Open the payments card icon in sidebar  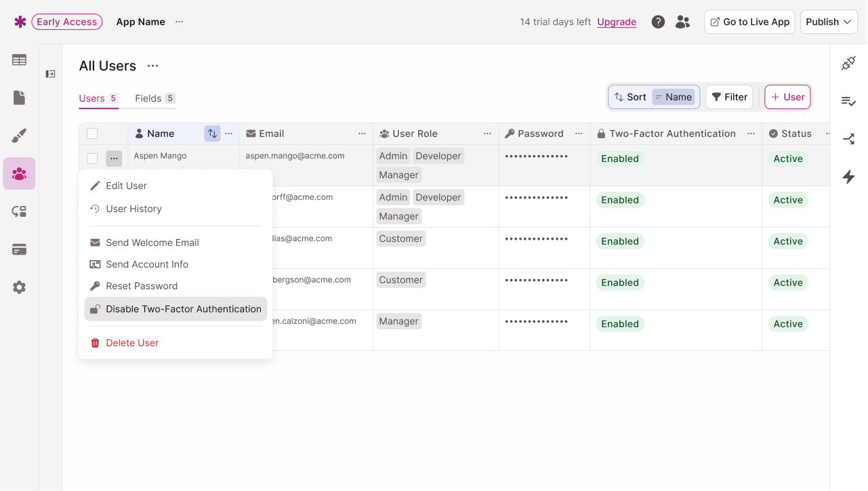[x=19, y=249]
